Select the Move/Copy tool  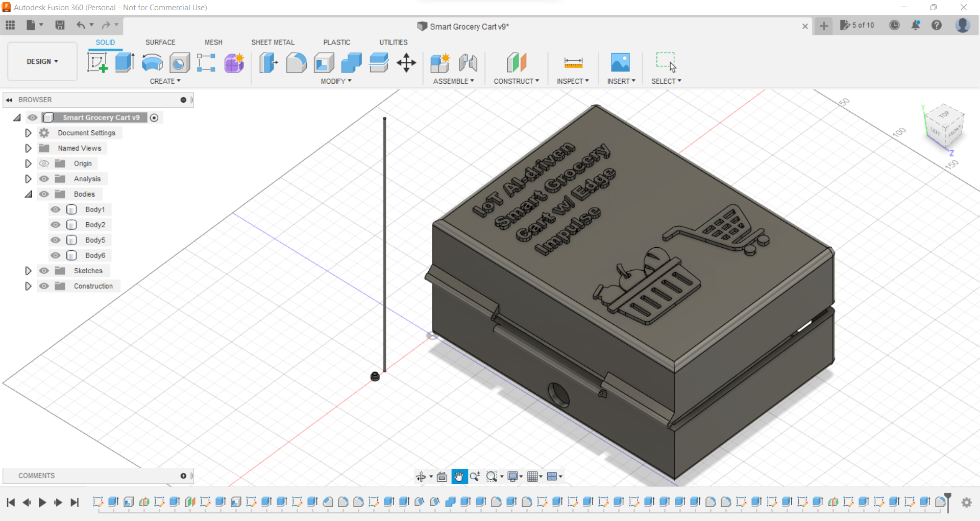(x=406, y=63)
